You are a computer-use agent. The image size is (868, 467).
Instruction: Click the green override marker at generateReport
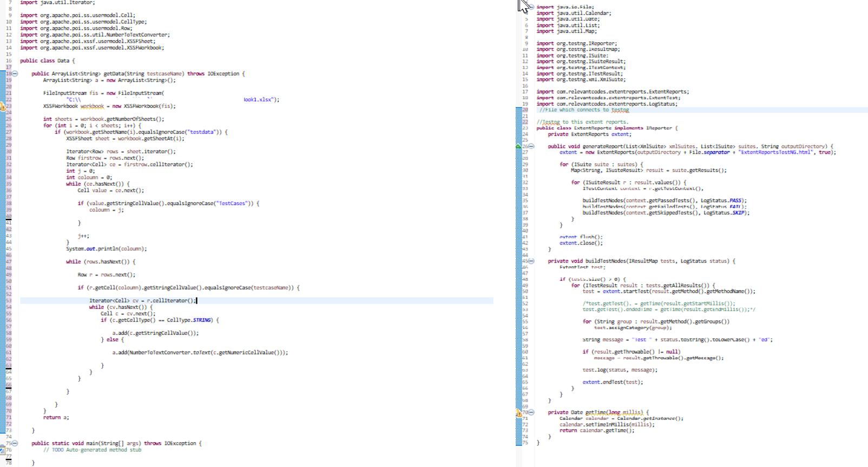coord(519,146)
